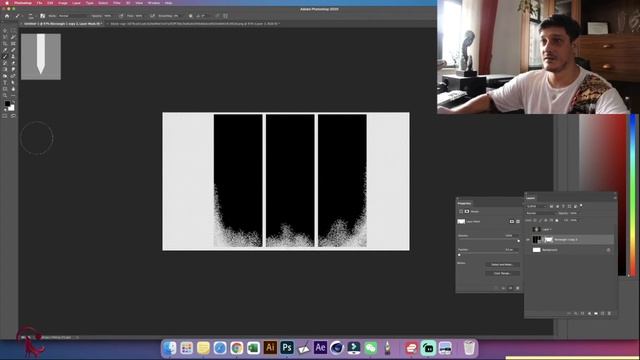
Task: Open Layers panel Fill dropdown
Action: (x=576, y=220)
